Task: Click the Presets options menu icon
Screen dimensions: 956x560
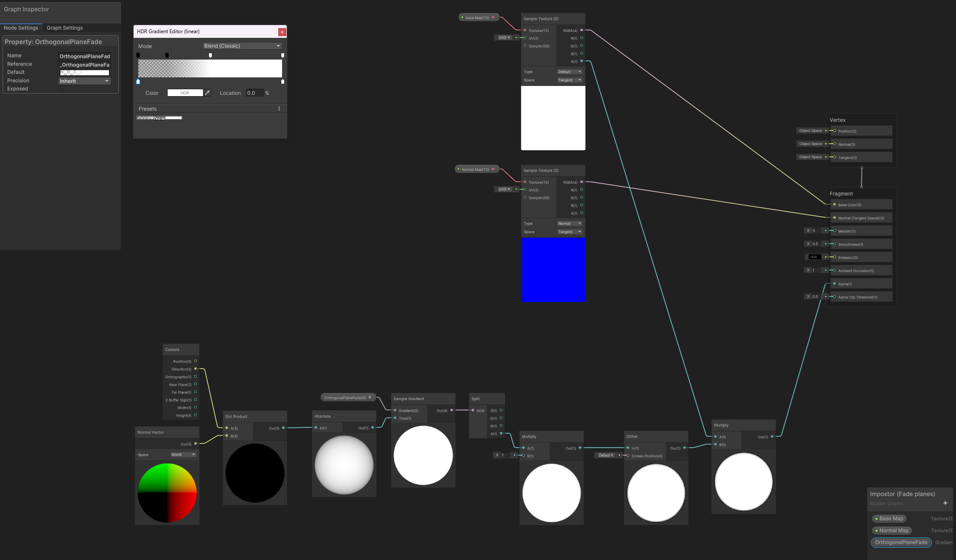Action: (280, 108)
